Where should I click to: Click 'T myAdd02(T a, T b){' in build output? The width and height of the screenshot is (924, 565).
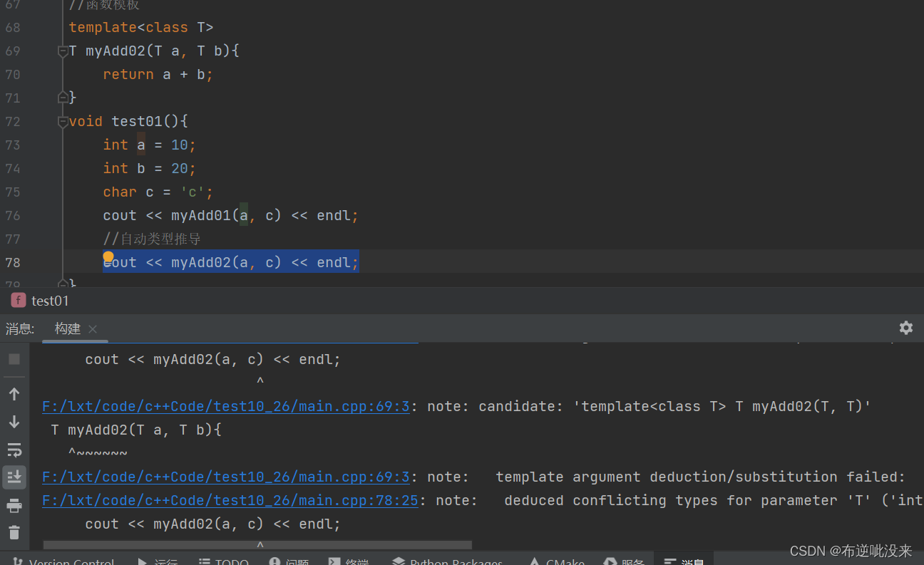click(137, 430)
